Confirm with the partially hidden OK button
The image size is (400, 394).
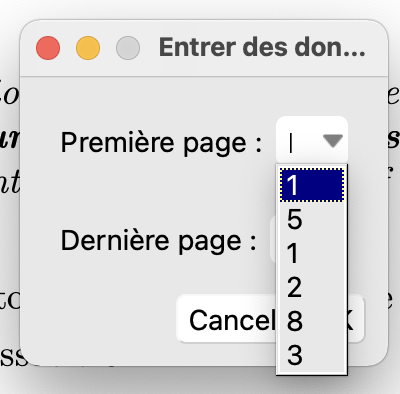[355, 319]
